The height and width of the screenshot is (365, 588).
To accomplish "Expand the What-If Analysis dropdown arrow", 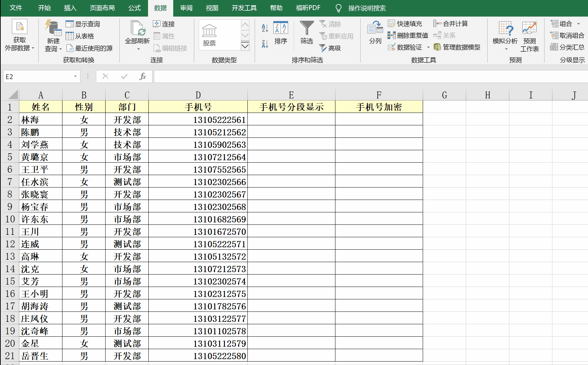I will coord(506,49).
